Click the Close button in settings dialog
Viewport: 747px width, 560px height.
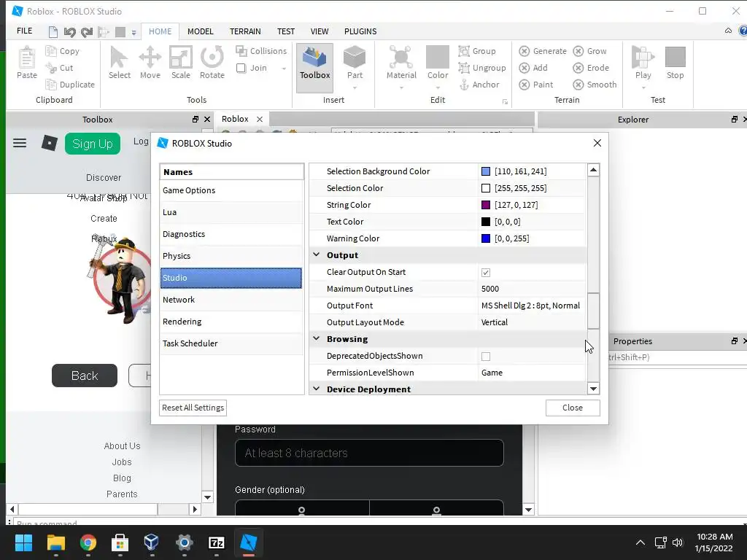[x=572, y=408]
